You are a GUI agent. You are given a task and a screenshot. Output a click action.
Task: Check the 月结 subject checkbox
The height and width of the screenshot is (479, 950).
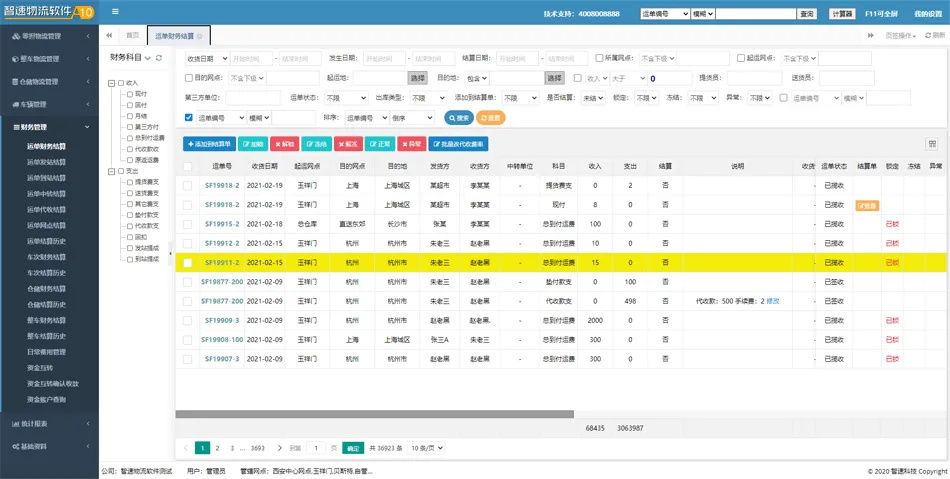tap(130, 116)
